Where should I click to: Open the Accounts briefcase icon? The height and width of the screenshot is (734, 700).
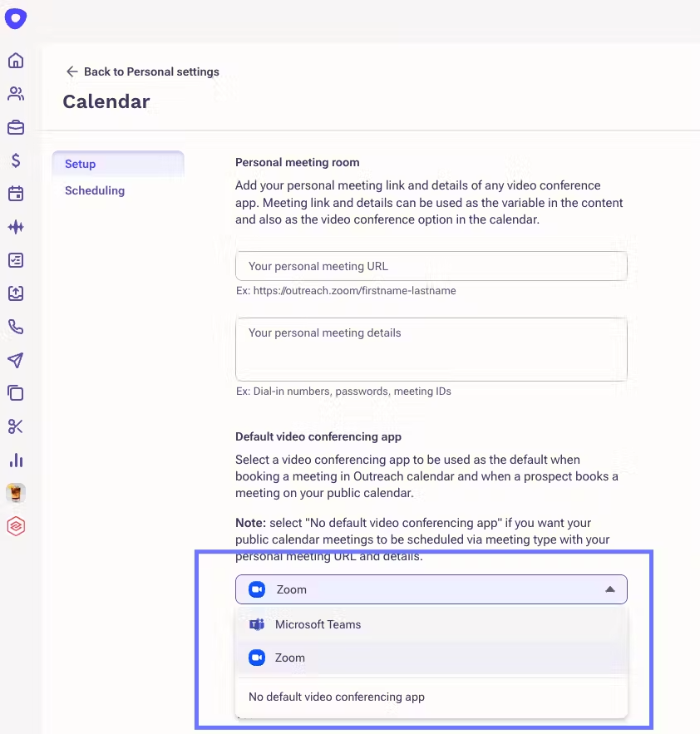(x=16, y=127)
